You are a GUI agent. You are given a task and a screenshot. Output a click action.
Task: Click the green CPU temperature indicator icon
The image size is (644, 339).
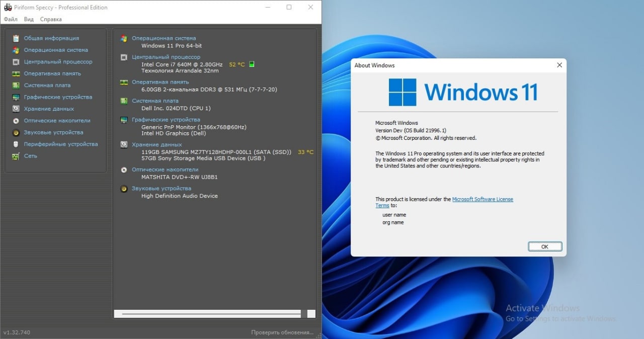click(252, 64)
